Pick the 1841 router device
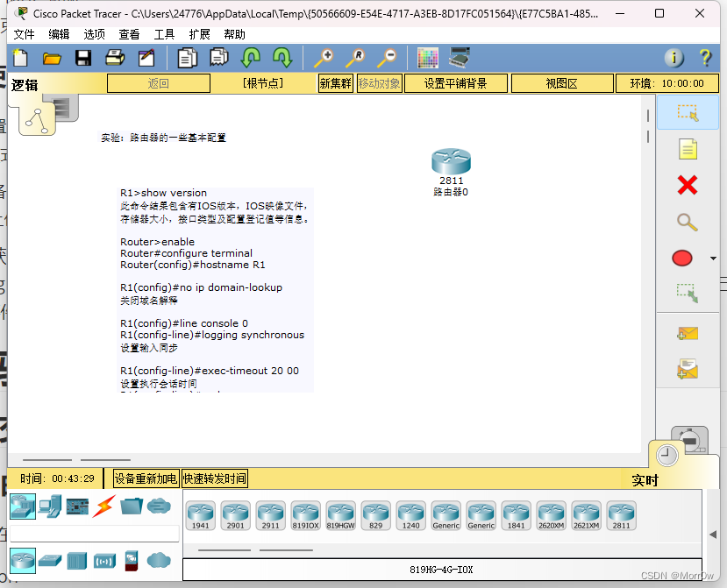 point(516,515)
